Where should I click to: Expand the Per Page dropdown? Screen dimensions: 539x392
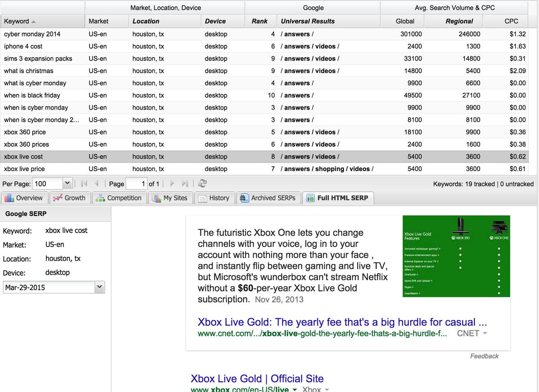67,184
